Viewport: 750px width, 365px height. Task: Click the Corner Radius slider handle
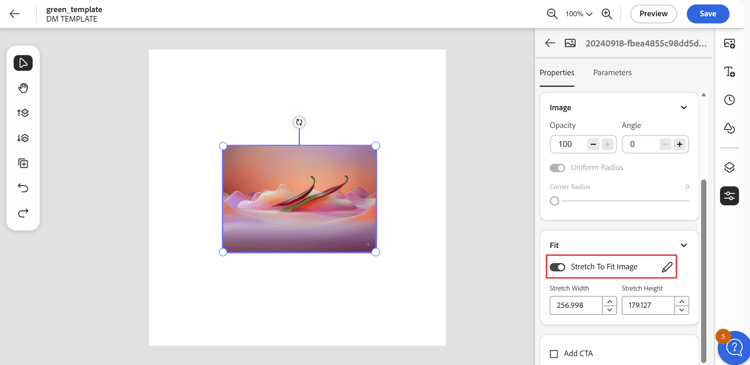554,201
